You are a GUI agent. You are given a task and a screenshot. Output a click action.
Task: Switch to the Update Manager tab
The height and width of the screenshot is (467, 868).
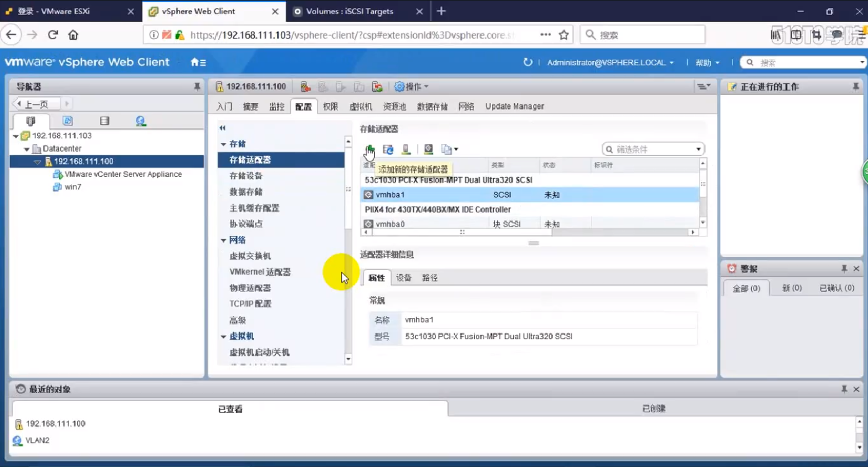click(514, 107)
